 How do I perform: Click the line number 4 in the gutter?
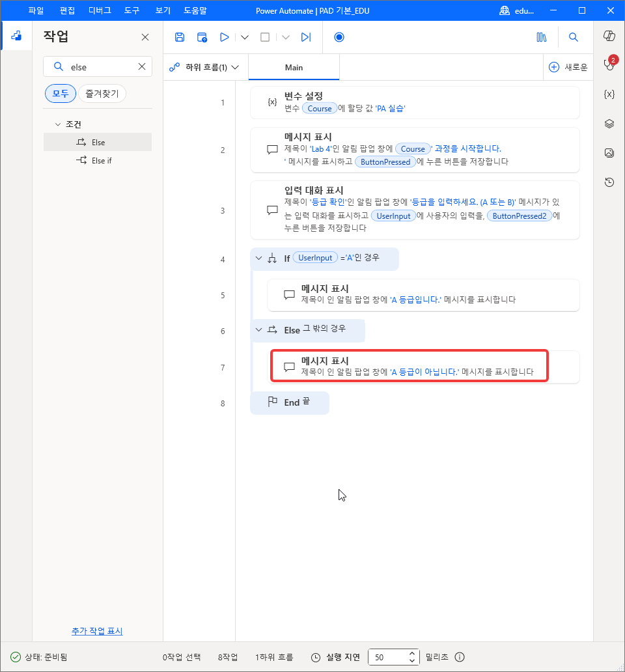(x=223, y=259)
